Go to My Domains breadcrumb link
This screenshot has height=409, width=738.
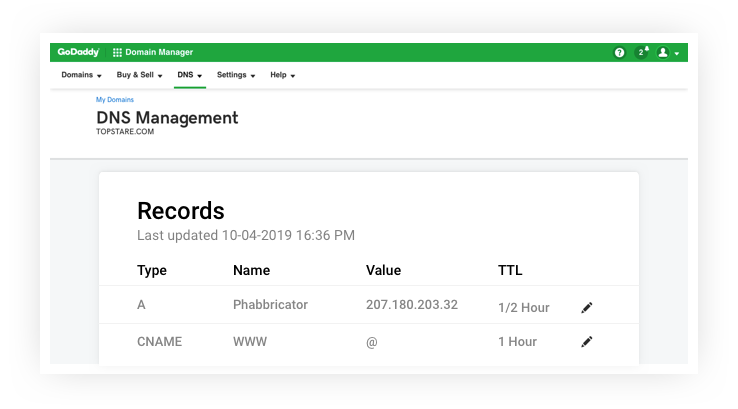(x=115, y=100)
